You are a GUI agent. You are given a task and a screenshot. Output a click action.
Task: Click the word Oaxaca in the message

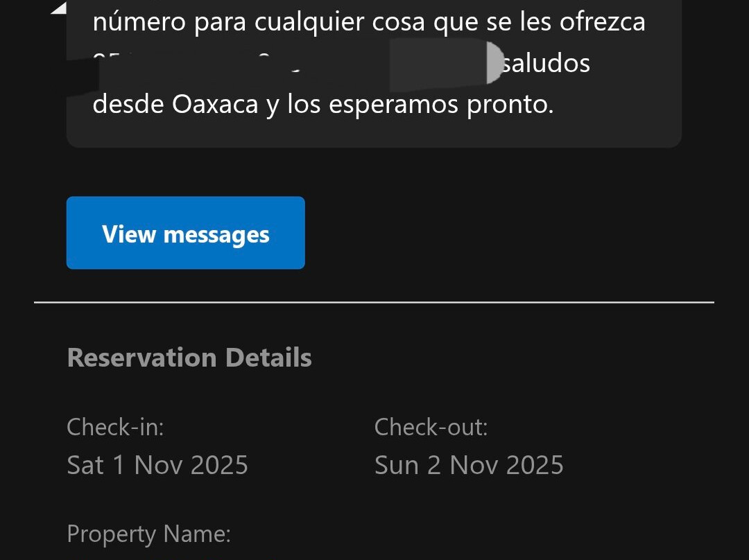(214, 105)
